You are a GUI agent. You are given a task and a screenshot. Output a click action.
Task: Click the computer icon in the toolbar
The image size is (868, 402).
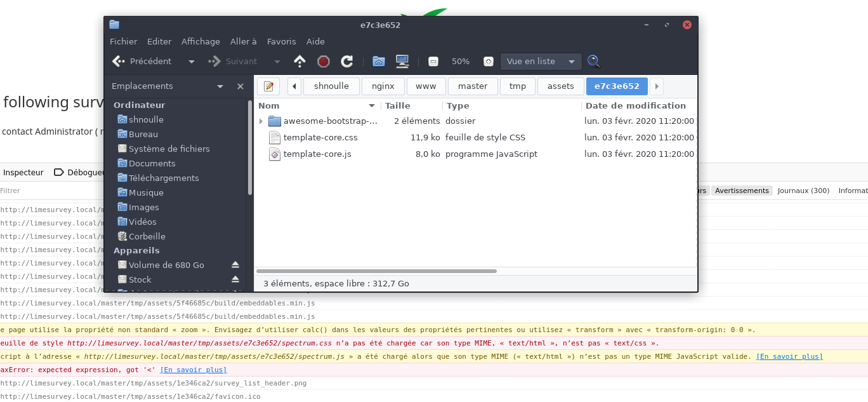[x=402, y=62]
